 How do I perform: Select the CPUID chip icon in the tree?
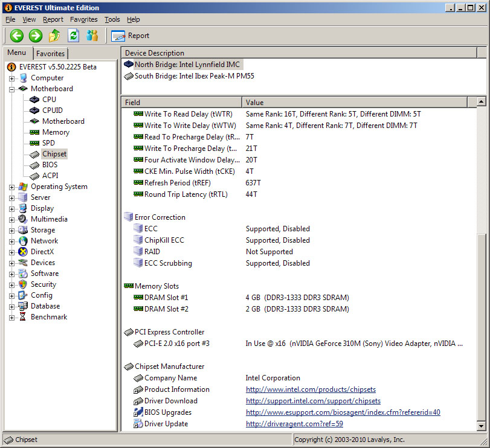coord(34,110)
